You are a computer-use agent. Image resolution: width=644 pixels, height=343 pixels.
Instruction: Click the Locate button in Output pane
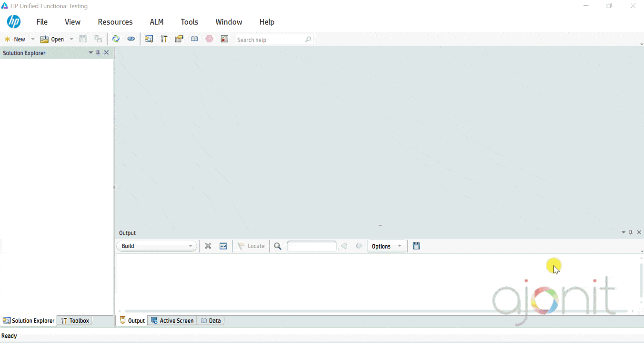251,246
